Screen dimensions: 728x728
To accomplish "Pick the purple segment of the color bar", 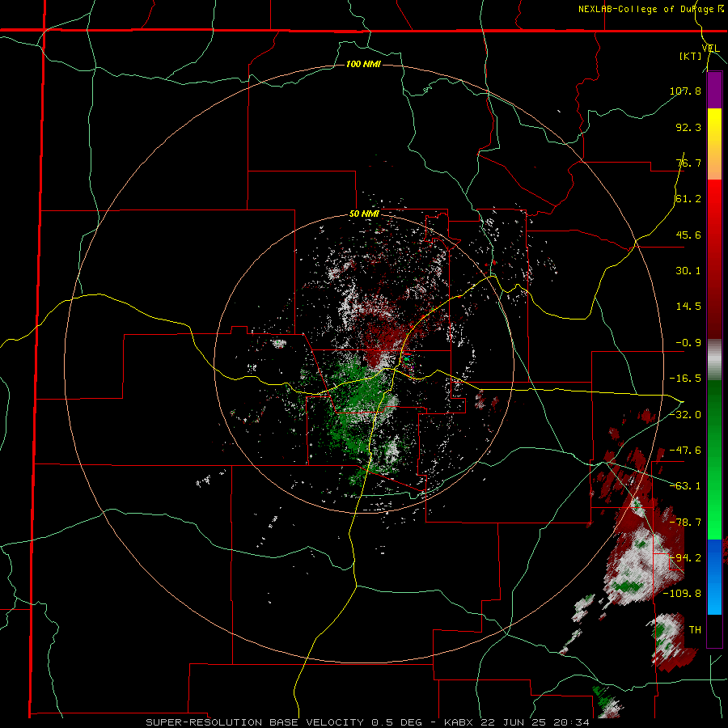I will point(714,90).
